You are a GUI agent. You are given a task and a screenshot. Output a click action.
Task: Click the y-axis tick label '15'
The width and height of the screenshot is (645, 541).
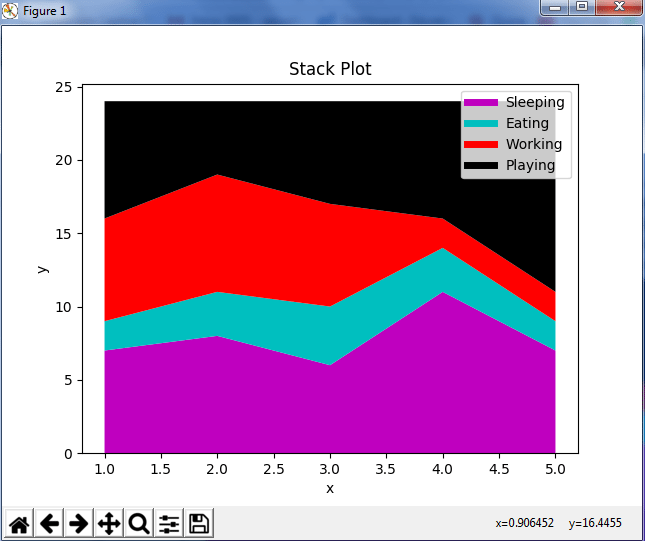click(63, 234)
